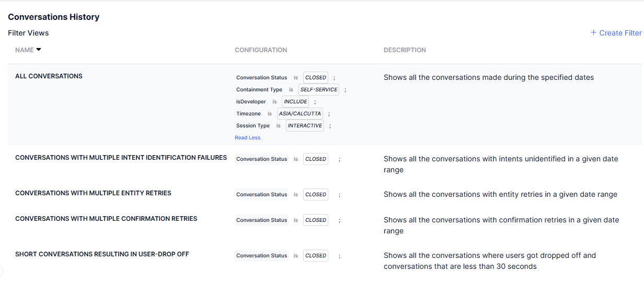Click the Session Type label

pyautogui.click(x=253, y=126)
